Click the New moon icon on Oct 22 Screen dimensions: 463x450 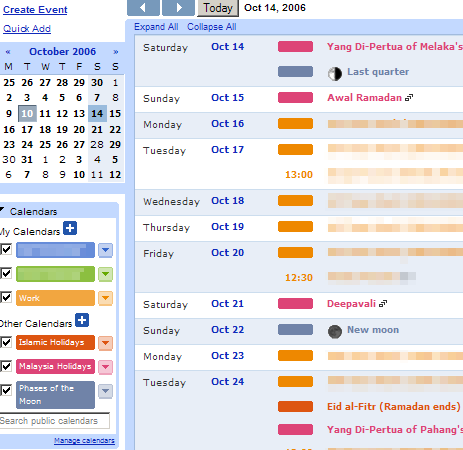point(335,331)
